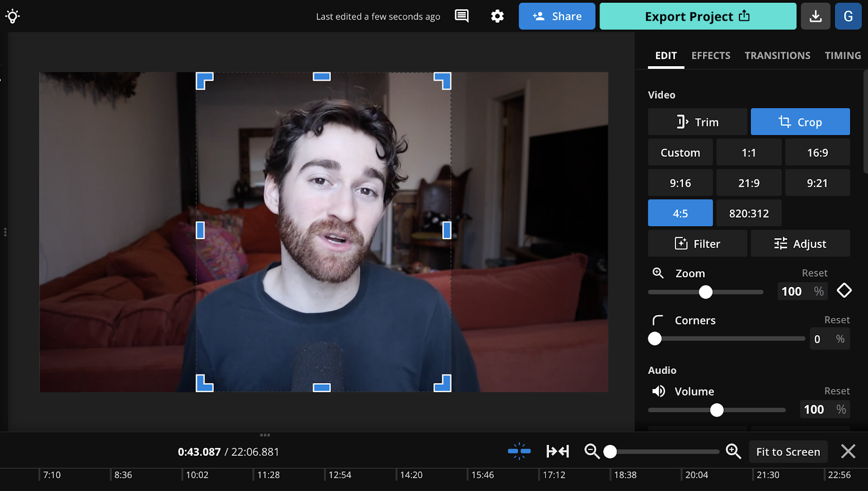The width and height of the screenshot is (868, 491).
Task: Click the Fit to Screen button
Action: pyautogui.click(x=788, y=451)
